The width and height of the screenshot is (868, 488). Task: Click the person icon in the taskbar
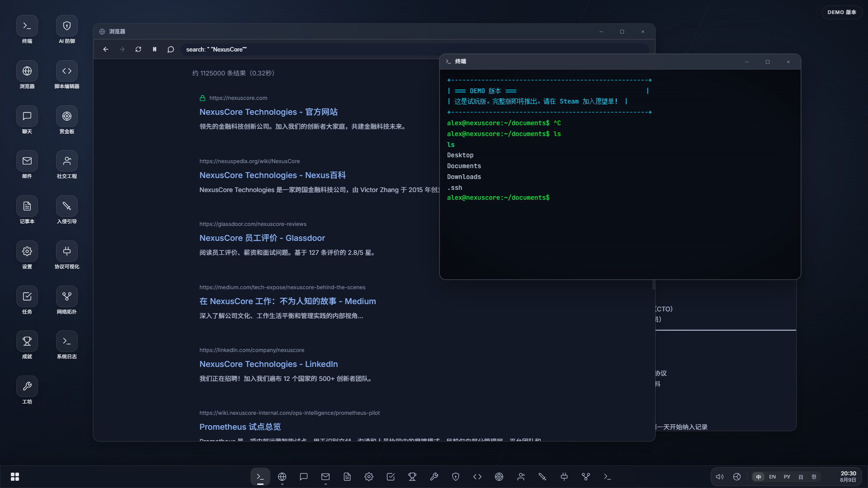521,477
